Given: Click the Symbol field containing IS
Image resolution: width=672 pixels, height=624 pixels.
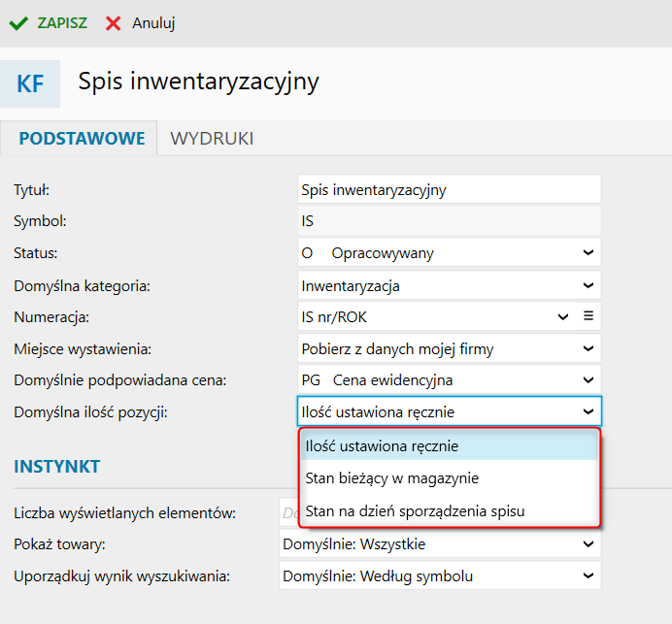Looking at the screenshot, I should tap(450, 221).
